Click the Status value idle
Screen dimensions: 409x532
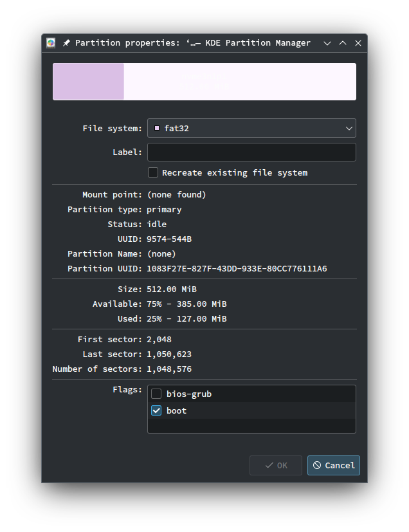pyautogui.click(x=157, y=225)
